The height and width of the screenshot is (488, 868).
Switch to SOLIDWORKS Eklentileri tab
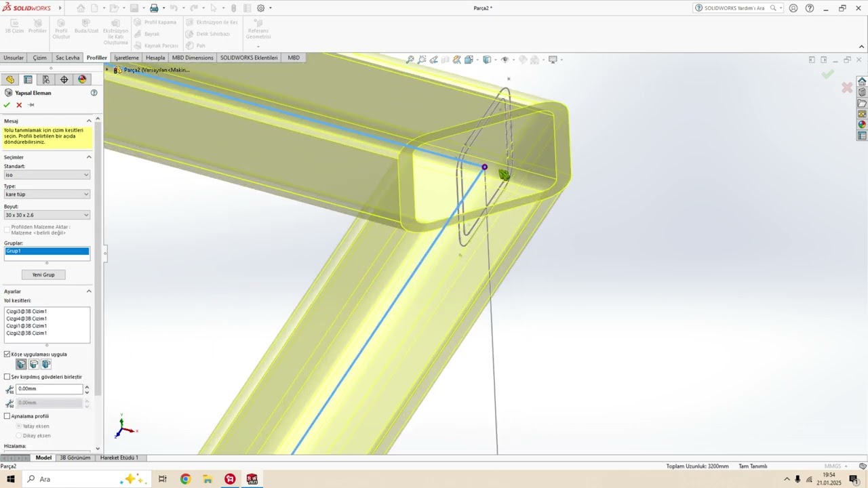(x=249, y=58)
